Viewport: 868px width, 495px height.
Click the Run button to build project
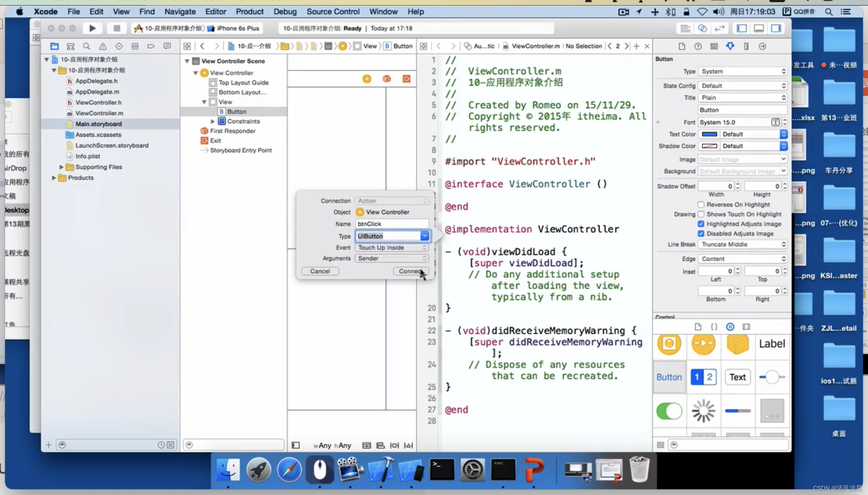tap(92, 28)
